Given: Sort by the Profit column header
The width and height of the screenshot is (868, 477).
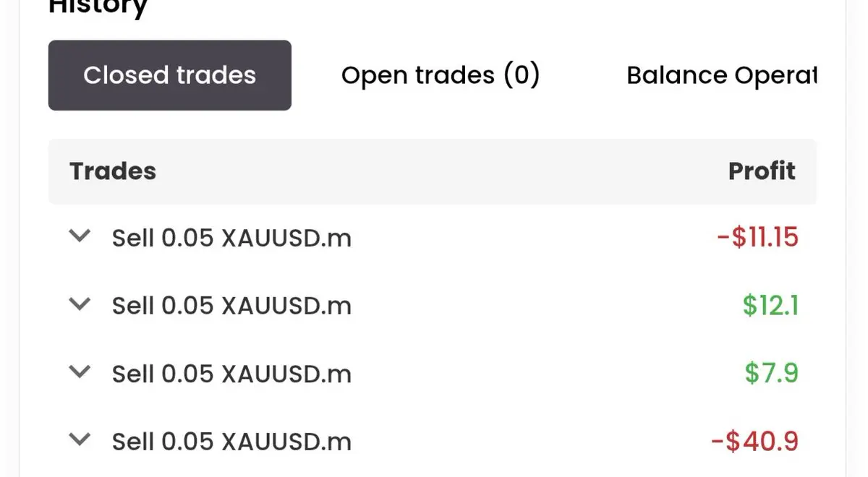Looking at the screenshot, I should 762,171.
